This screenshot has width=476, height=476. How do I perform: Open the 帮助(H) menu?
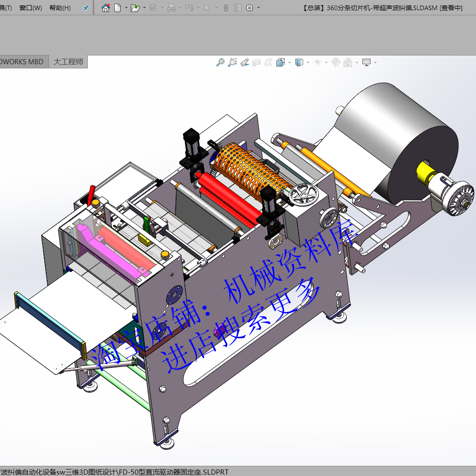[60, 8]
